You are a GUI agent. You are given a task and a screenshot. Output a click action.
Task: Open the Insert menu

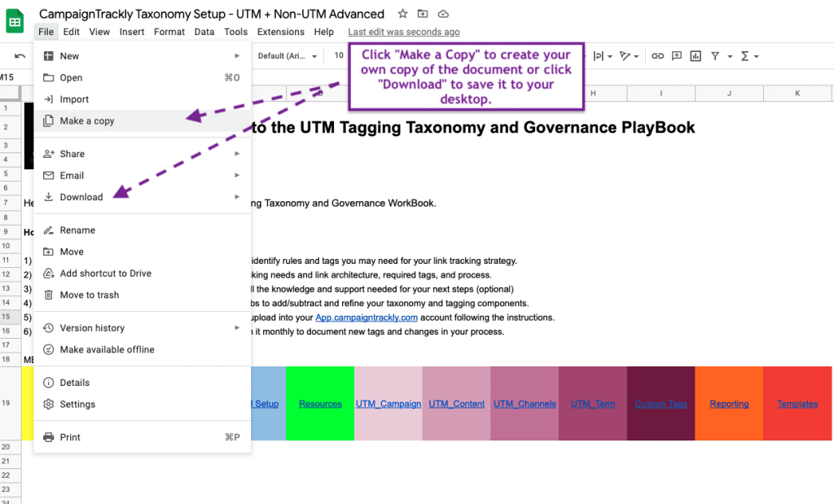(132, 32)
